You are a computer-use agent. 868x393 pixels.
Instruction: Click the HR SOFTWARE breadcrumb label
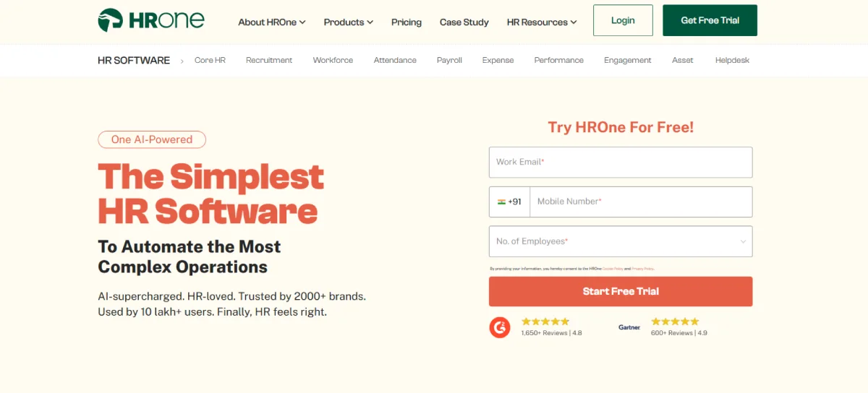point(134,60)
